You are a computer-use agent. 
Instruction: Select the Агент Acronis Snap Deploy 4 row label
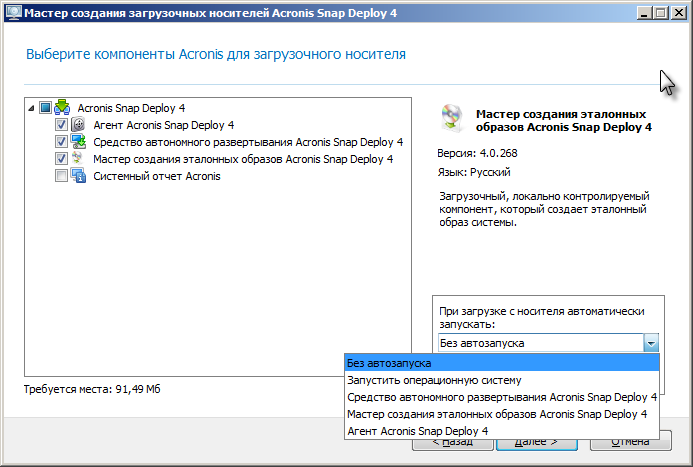(164, 125)
